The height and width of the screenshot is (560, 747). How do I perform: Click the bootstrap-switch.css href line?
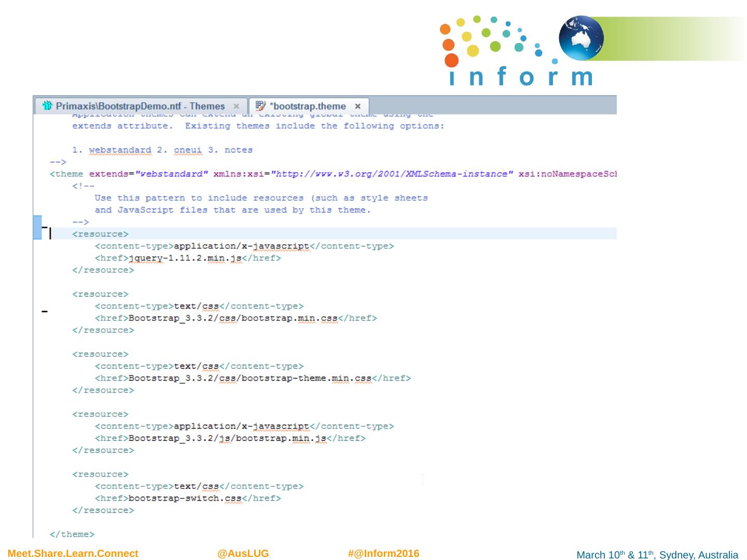(188, 499)
